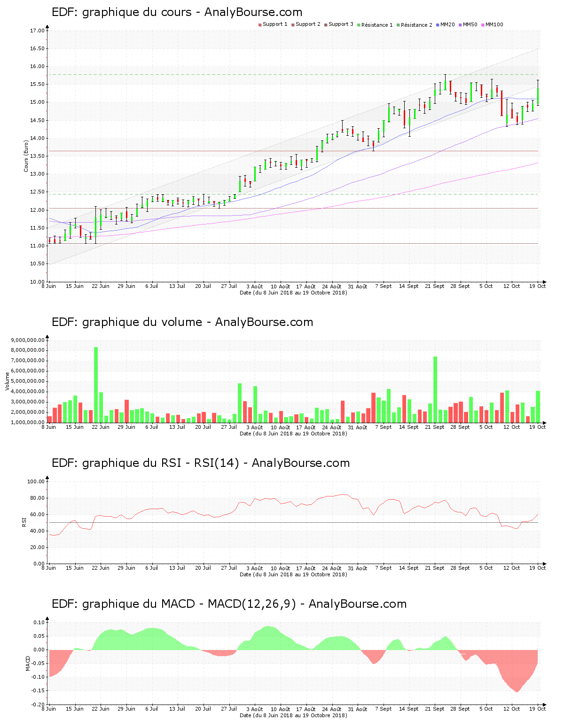This screenshot has width=564, height=728.
Task: Click '8 Juin' on the MACD chart axis
Action: [x=48, y=709]
